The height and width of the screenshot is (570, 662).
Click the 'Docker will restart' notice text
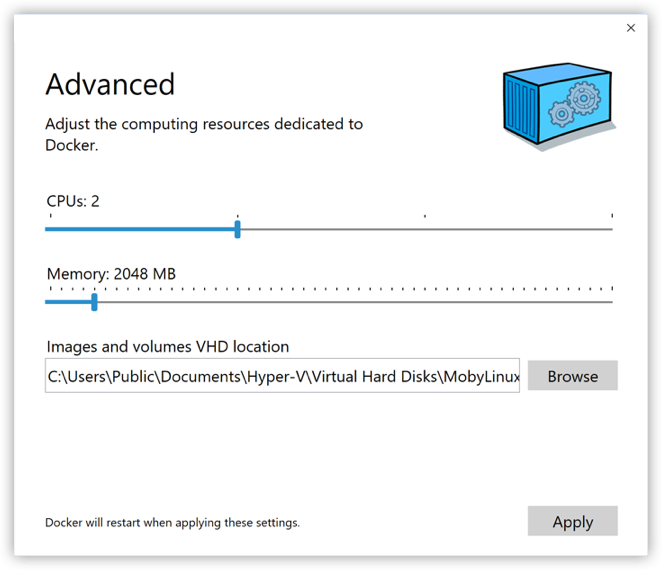172,522
